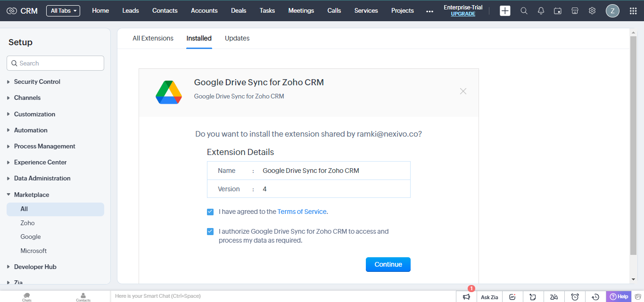Go to Home module

(100, 11)
